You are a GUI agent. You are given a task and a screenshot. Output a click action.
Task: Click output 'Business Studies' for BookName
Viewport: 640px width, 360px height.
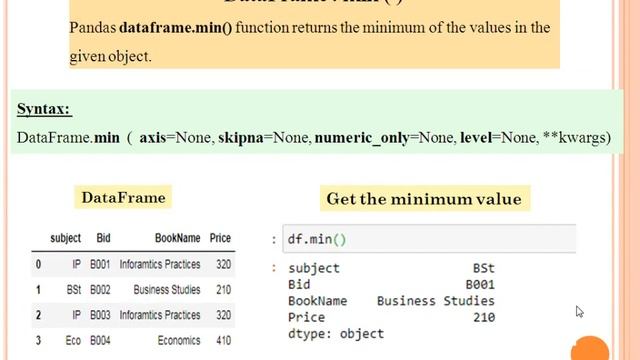click(436, 301)
